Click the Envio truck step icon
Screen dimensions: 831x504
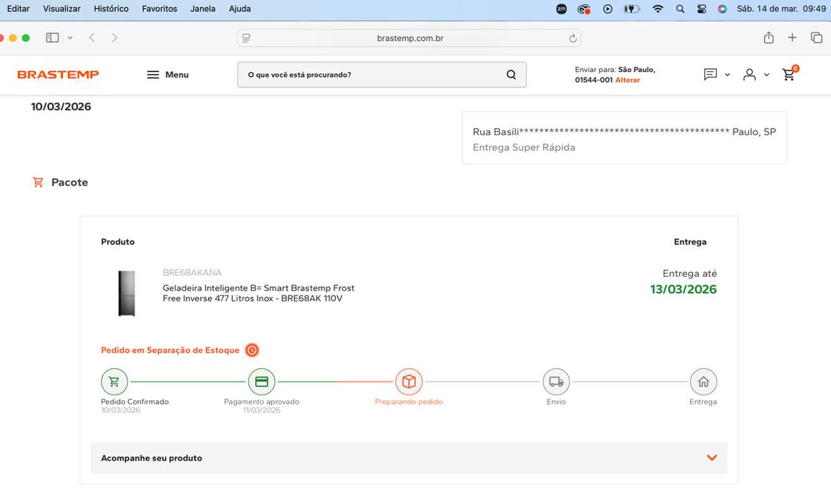556,381
